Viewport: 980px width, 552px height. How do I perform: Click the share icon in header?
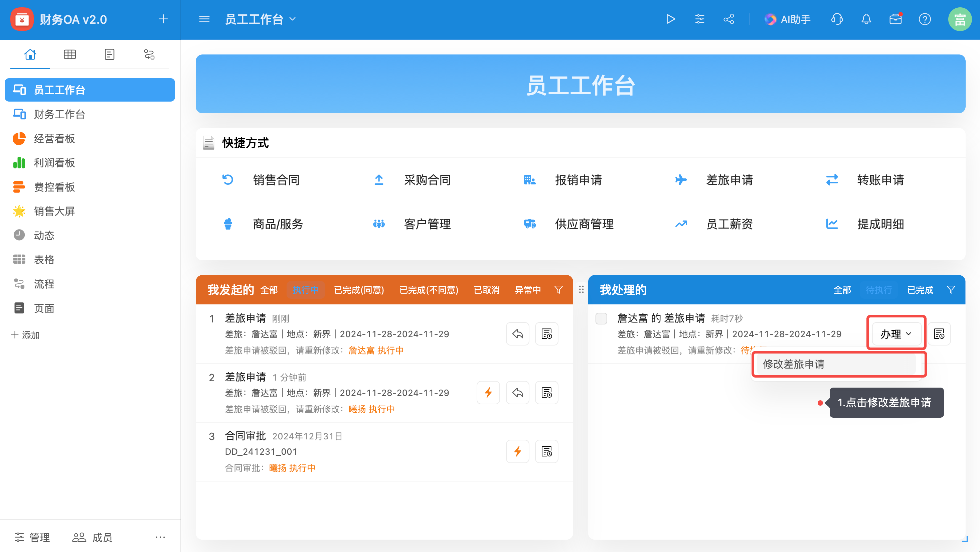pos(728,19)
